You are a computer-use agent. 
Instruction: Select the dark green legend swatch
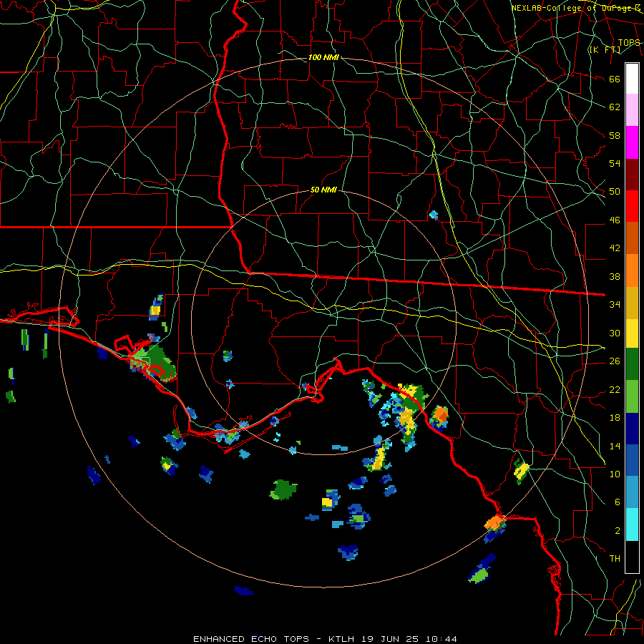click(x=632, y=364)
